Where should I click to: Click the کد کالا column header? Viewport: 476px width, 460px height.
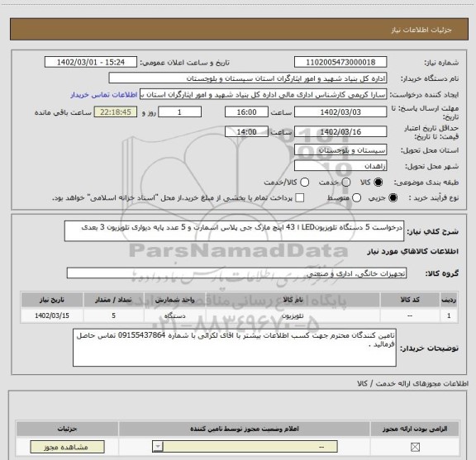[410, 300]
